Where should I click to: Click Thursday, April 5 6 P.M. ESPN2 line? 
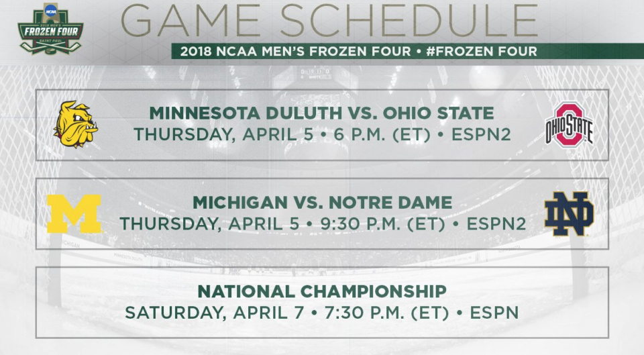coord(323,135)
